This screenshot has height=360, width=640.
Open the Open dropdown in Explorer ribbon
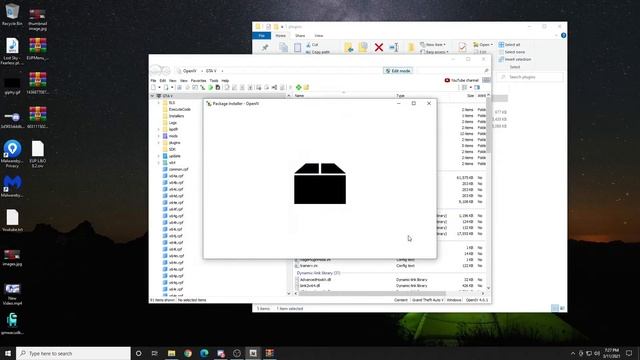[x=483, y=44]
